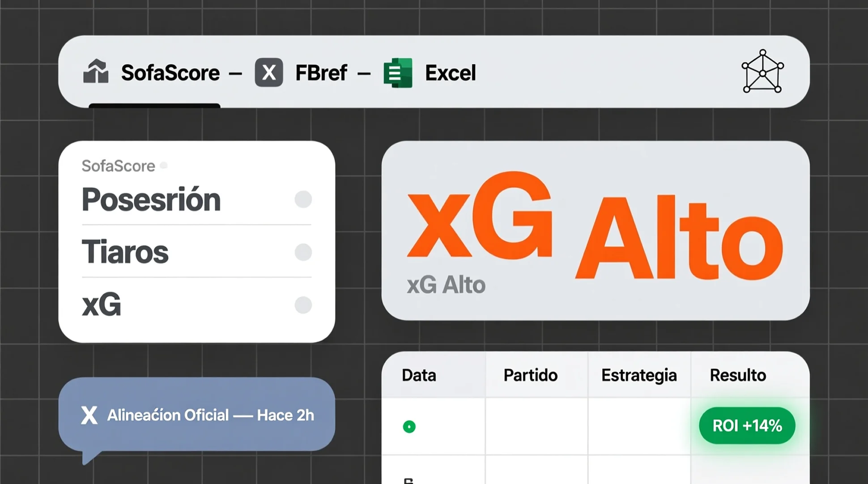This screenshot has width=868, height=484.
Task: Click the status dot next to SofaScore label
Action: (x=164, y=165)
